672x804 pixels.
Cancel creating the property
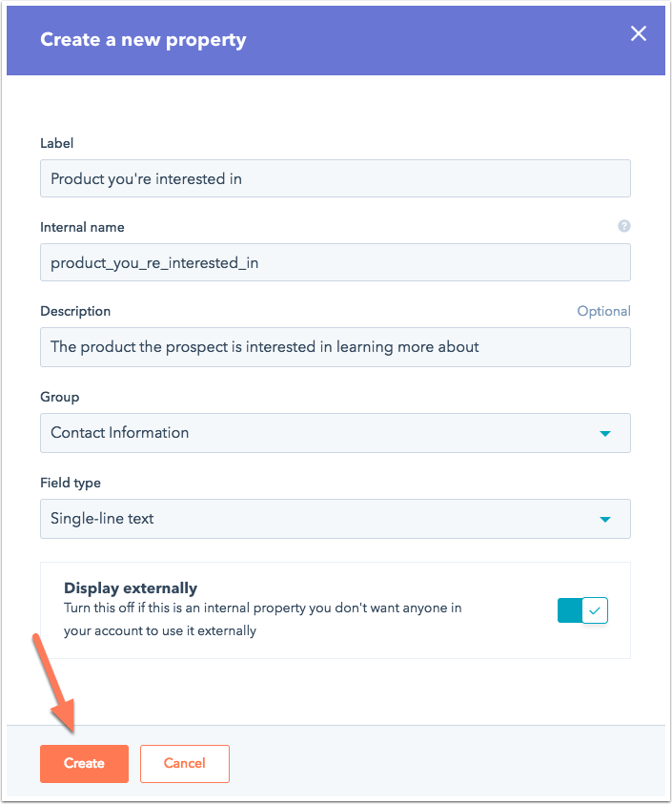pyautogui.click(x=185, y=764)
